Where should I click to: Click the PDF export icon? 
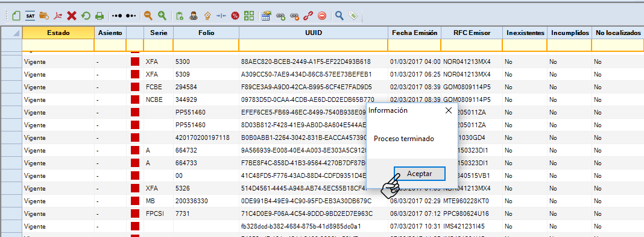click(x=58, y=16)
